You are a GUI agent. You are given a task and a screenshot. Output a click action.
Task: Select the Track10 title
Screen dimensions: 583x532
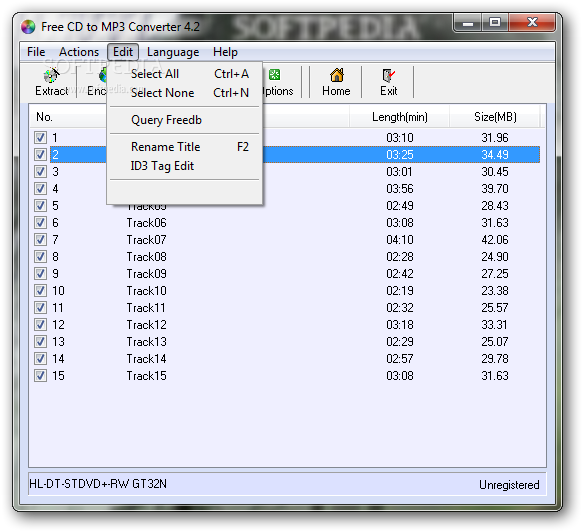(x=146, y=291)
